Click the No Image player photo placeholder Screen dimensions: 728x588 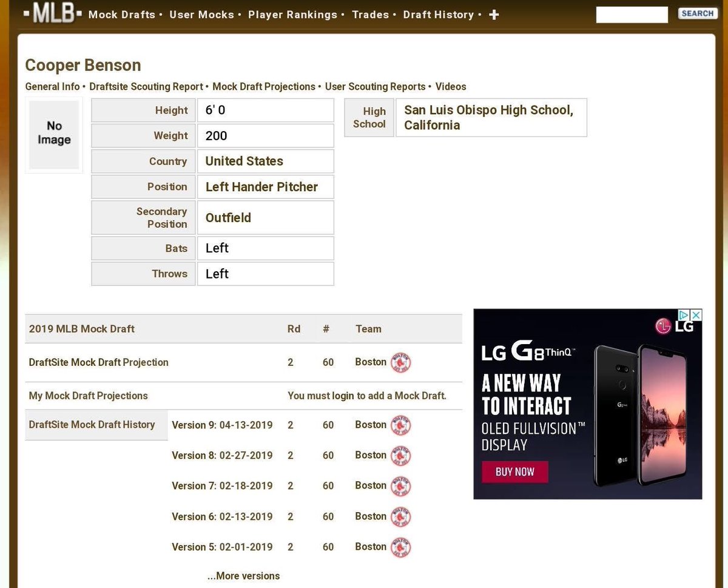coord(54,135)
